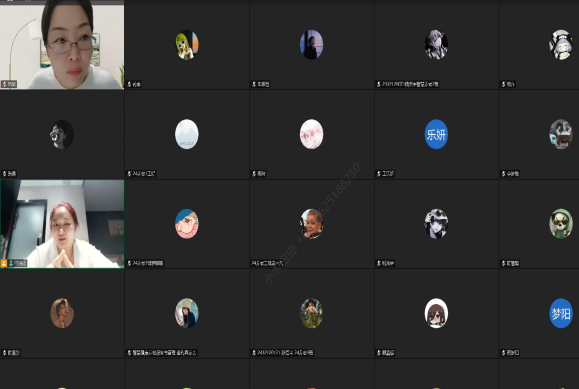This screenshot has width=579, height=389.
Task: Click muted mic icon under 乐妍 tile
Action: click(378, 174)
